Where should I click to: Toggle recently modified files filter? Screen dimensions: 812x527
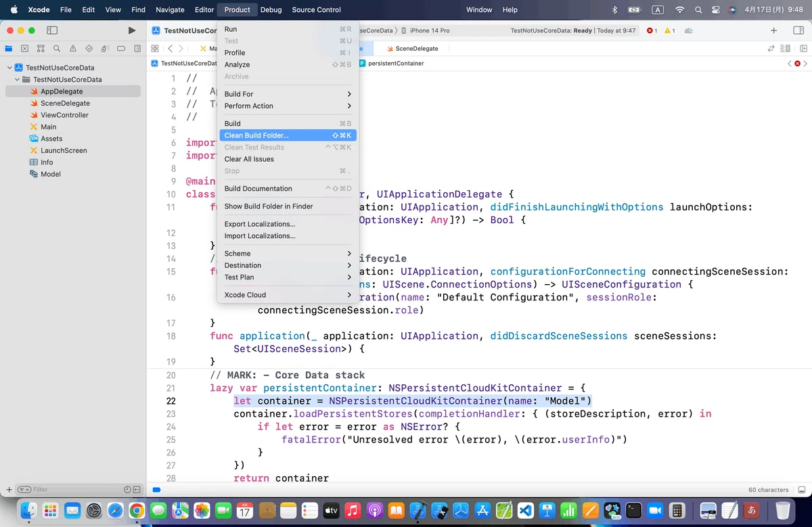click(127, 489)
